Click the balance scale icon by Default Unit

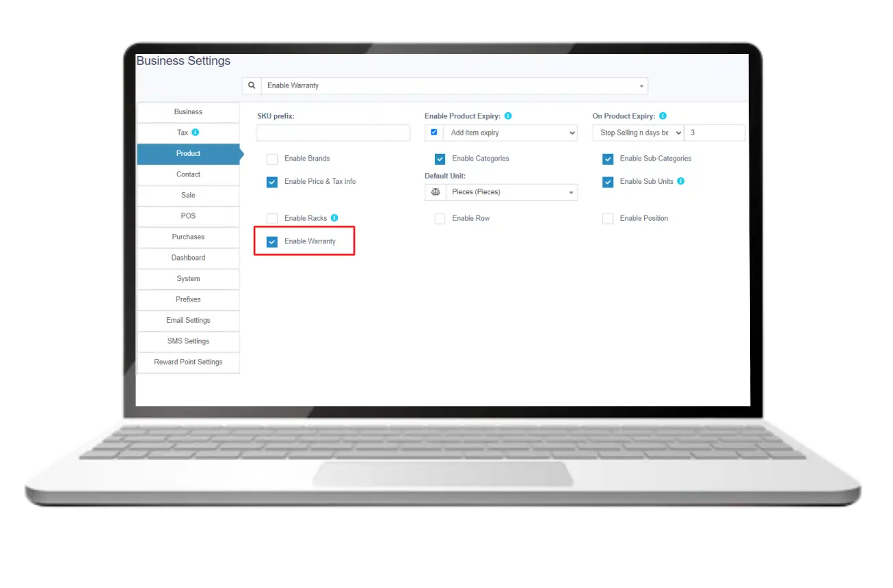[x=436, y=193]
